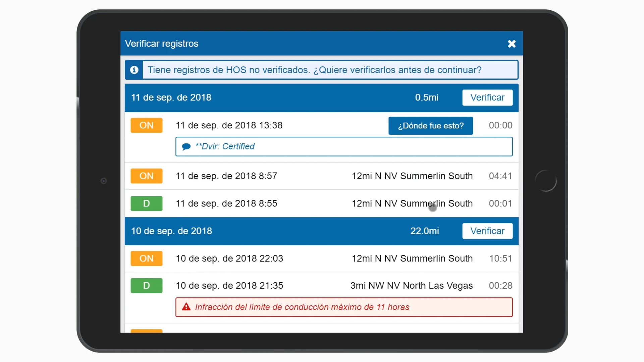The height and width of the screenshot is (362, 644).
Task: Click the red warning triangle icon
Action: click(x=186, y=307)
